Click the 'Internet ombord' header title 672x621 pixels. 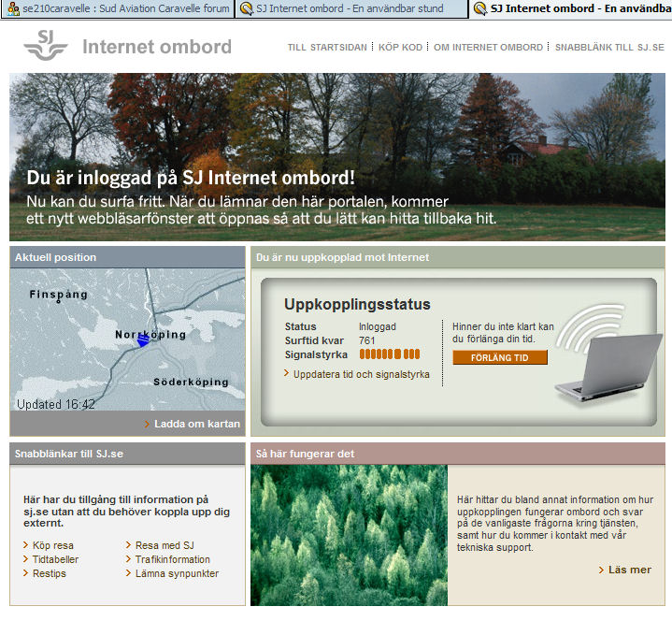[157, 47]
